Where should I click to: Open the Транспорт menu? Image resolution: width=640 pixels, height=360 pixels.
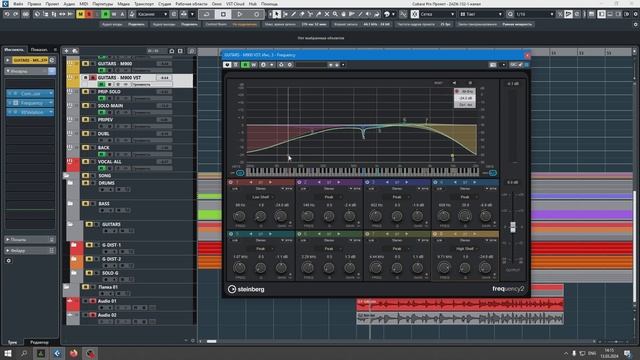[144, 4]
